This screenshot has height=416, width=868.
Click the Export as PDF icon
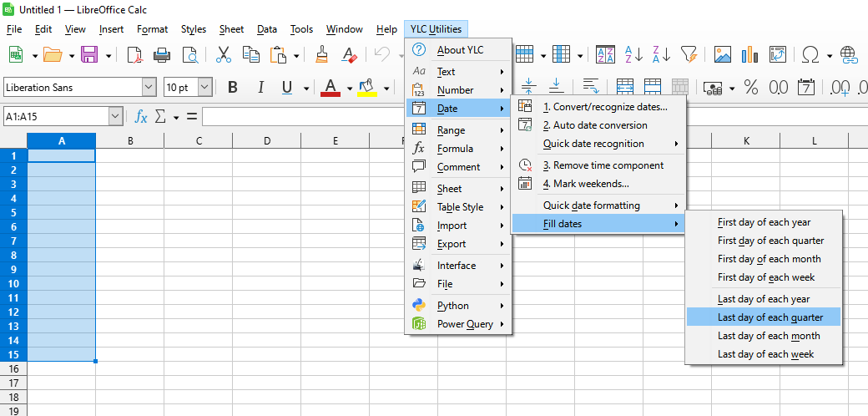pyautogui.click(x=134, y=55)
